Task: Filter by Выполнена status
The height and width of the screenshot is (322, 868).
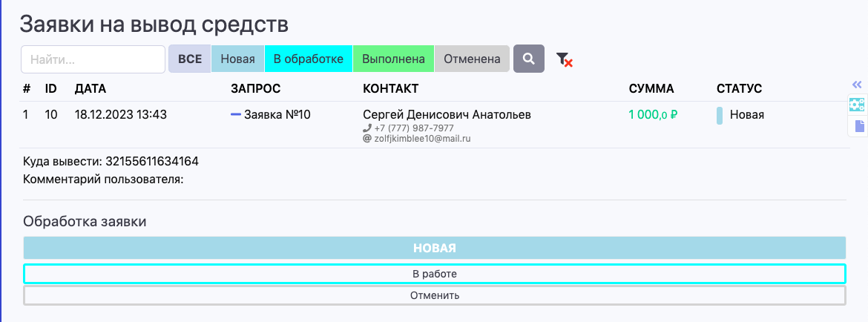Action: 392,59
